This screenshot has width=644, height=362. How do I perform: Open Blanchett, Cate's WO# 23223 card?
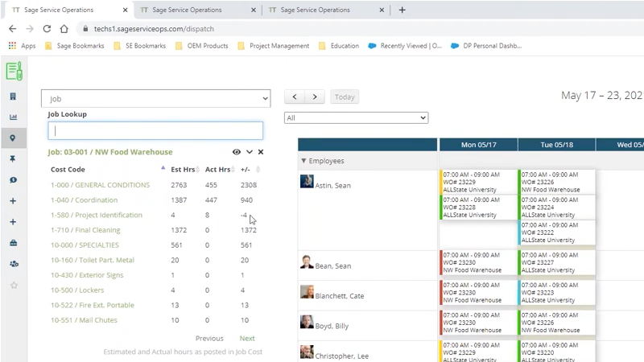point(556,293)
